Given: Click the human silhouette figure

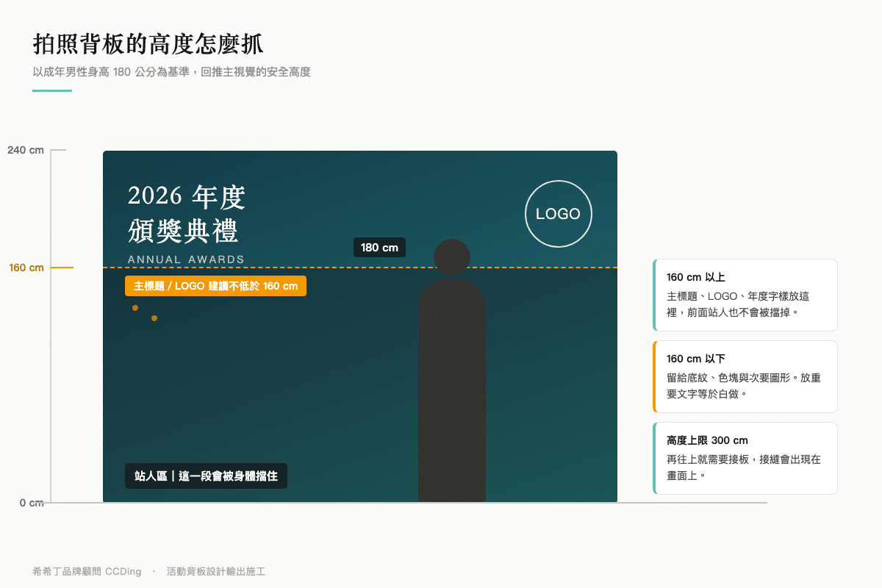Looking at the screenshot, I should (452, 370).
